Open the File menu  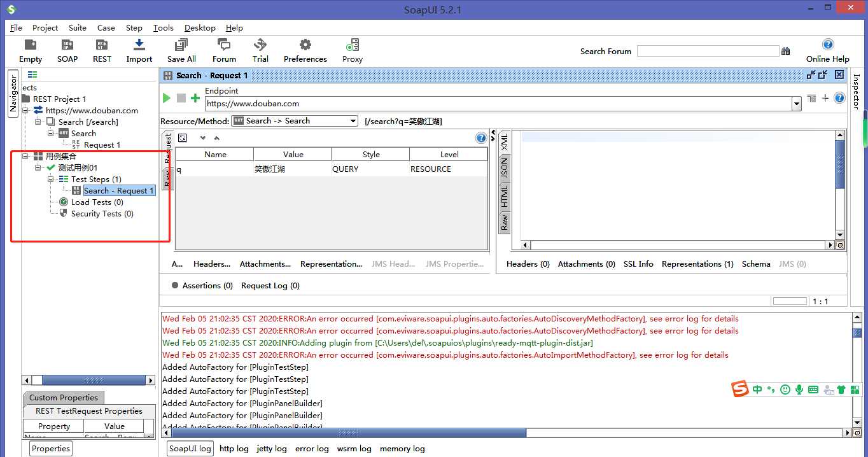16,27
